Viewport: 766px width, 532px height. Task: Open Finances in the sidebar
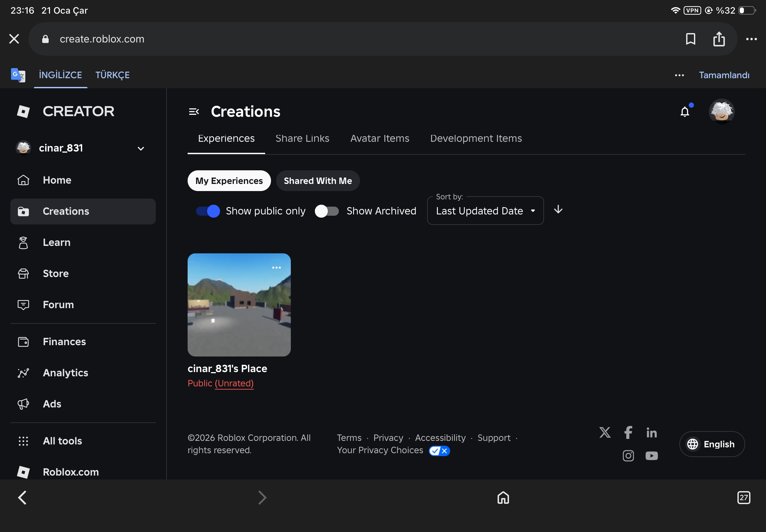[83, 342]
